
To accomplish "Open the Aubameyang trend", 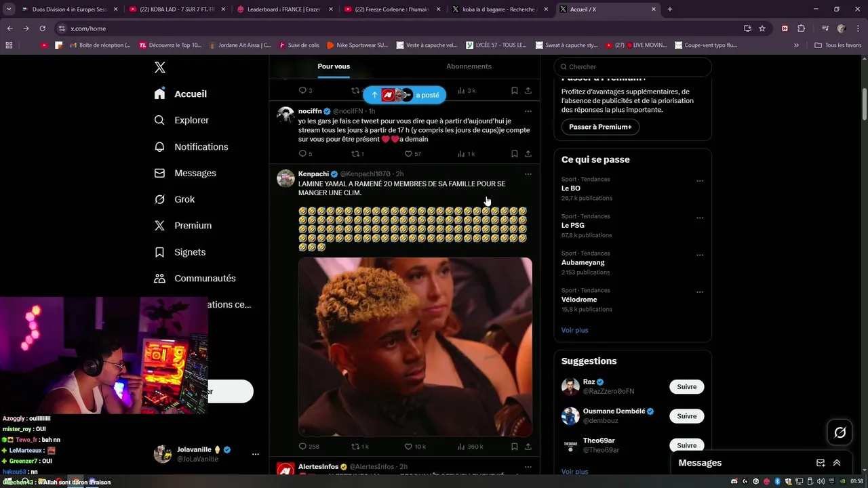I will [583, 262].
